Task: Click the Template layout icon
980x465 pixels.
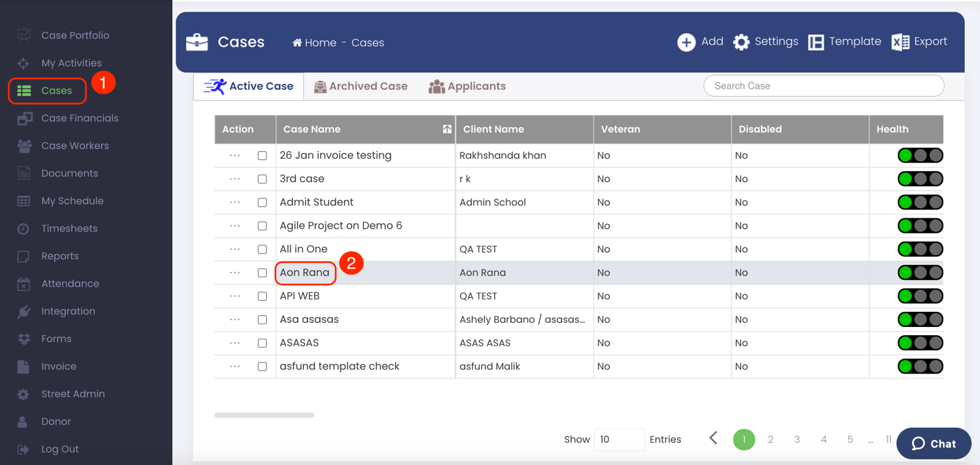Action: (816, 42)
